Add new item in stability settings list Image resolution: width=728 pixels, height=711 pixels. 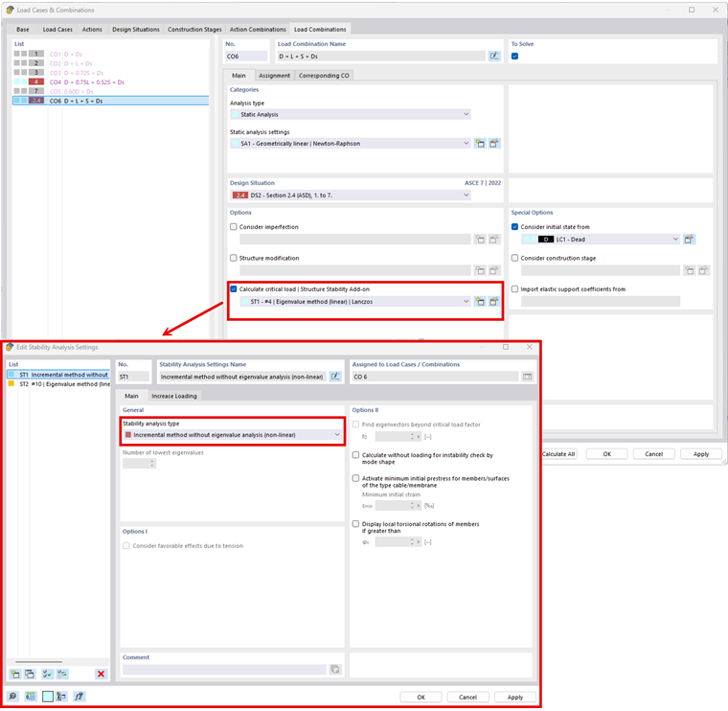click(x=15, y=674)
